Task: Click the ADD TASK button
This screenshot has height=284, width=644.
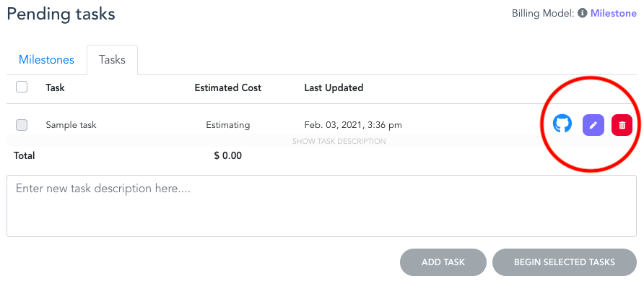Action: coord(443,262)
